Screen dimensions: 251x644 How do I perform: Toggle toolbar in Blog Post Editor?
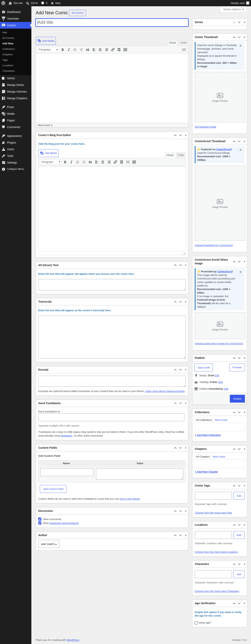pos(134,162)
